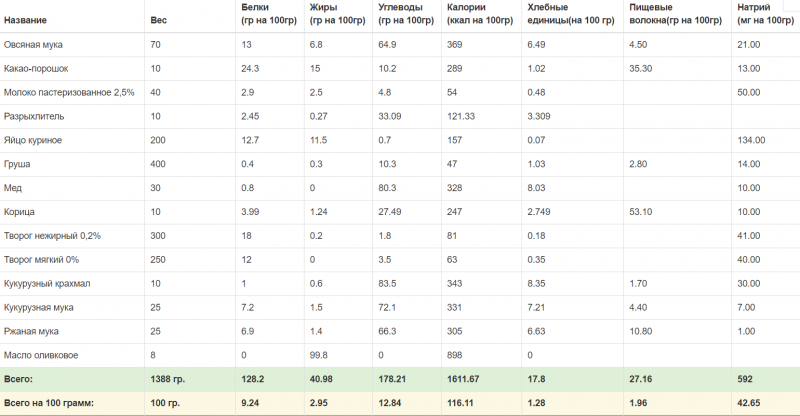Click olive oil calories '898'
Screen dimensions: 800x416
pos(455,355)
